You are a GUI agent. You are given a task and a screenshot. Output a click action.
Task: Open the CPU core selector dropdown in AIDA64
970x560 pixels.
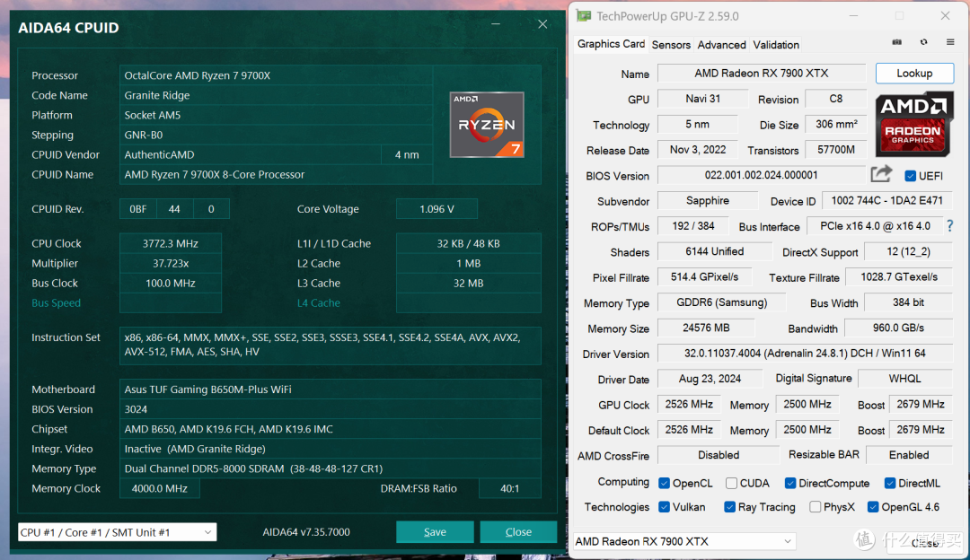click(117, 531)
